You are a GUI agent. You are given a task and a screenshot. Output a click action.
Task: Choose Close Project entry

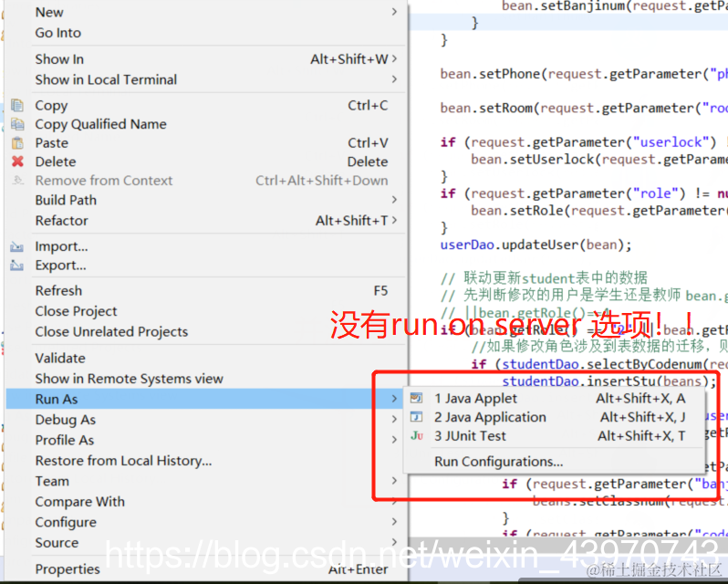pyautogui.click(x=206, y=311)
